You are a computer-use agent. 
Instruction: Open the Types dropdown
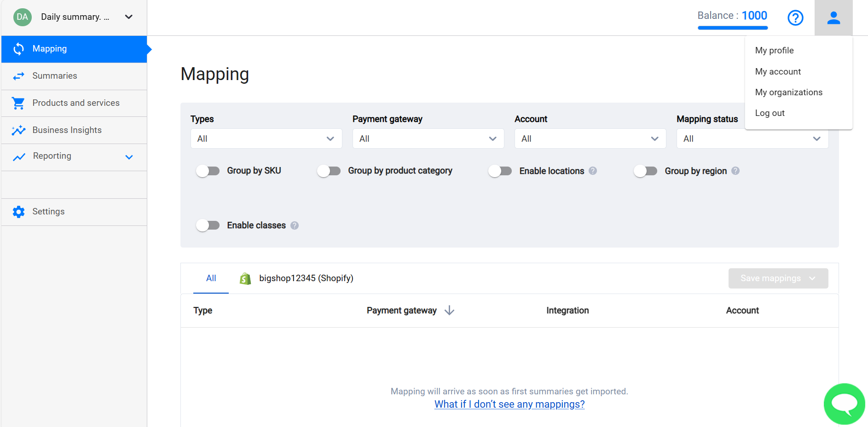pyautogui.click(x=266, y=138)
